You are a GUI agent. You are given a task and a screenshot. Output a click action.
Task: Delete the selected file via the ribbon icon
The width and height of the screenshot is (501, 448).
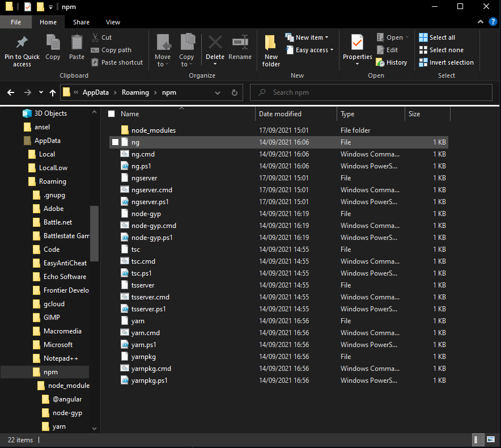point(215,50)
